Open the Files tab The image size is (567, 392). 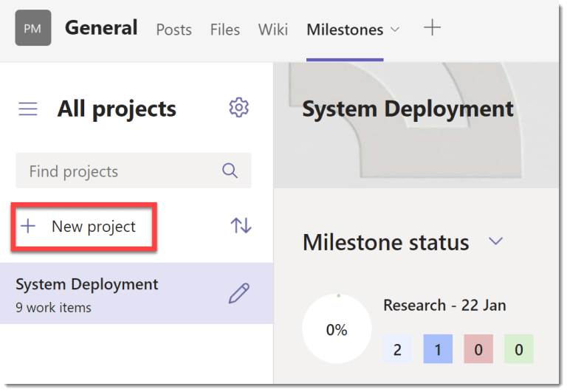224,30
